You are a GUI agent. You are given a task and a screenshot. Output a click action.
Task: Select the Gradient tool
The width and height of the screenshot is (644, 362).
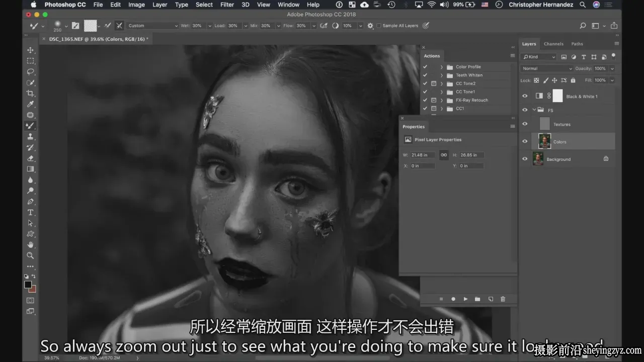(30, 169)
